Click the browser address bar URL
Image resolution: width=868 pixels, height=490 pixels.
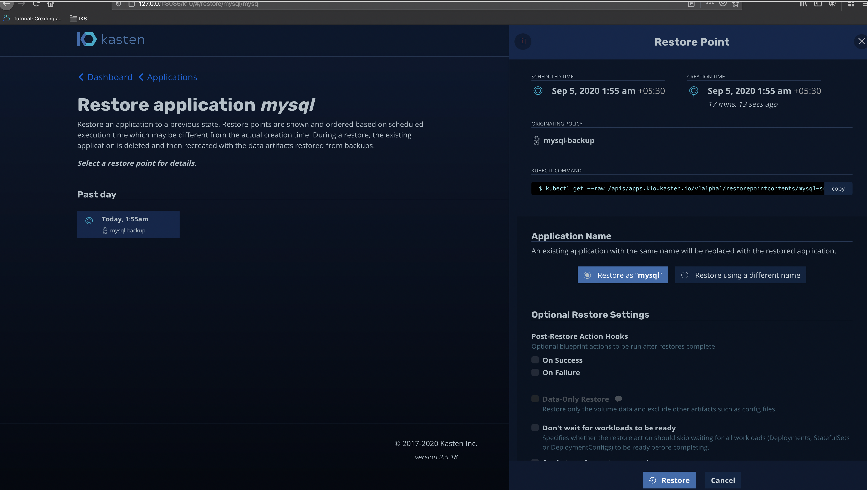199,4
